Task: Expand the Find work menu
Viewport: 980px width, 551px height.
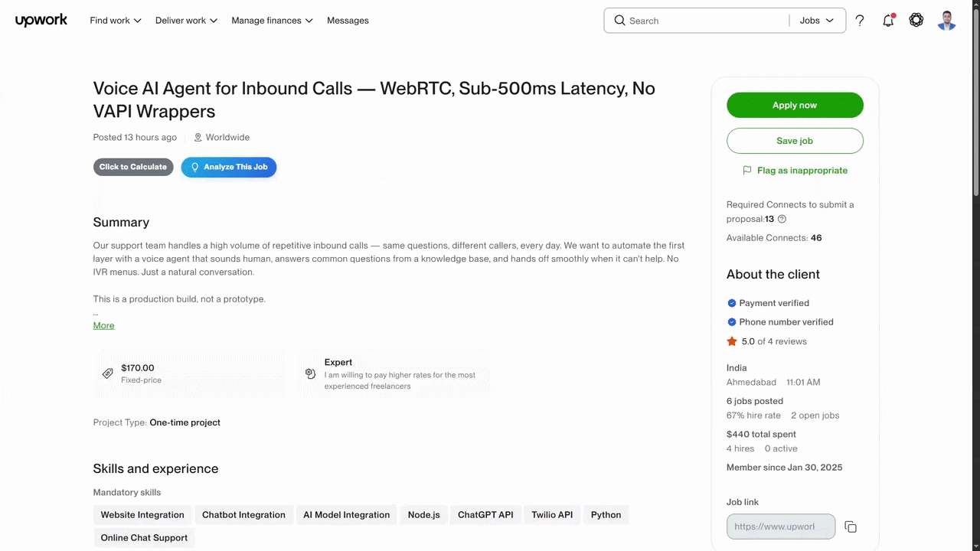Action: (116, 21)
